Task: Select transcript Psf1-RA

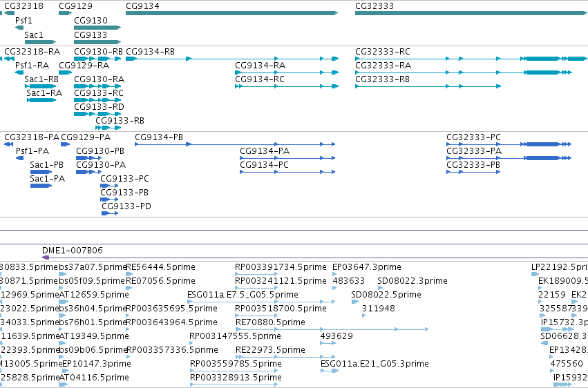Action: tap(19, 72)
